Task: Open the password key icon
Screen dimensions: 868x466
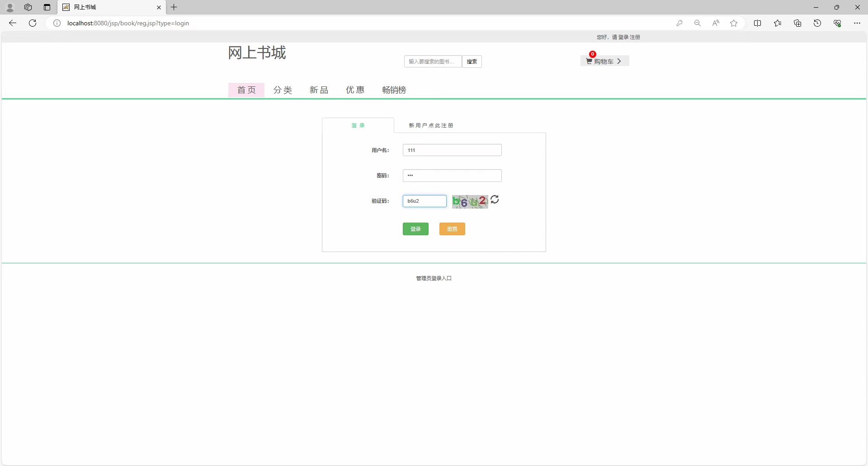Action: pos(679,23)
